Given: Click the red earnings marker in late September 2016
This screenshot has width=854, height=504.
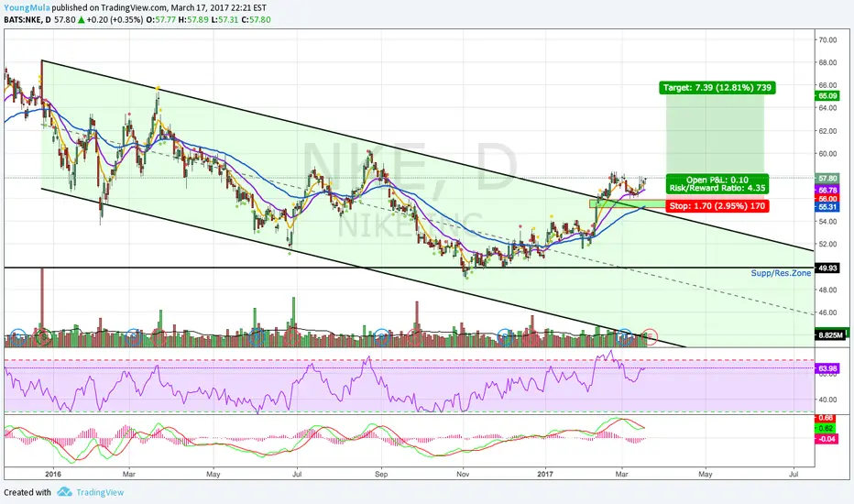Looking at the screenshot, I should point(416,337).
